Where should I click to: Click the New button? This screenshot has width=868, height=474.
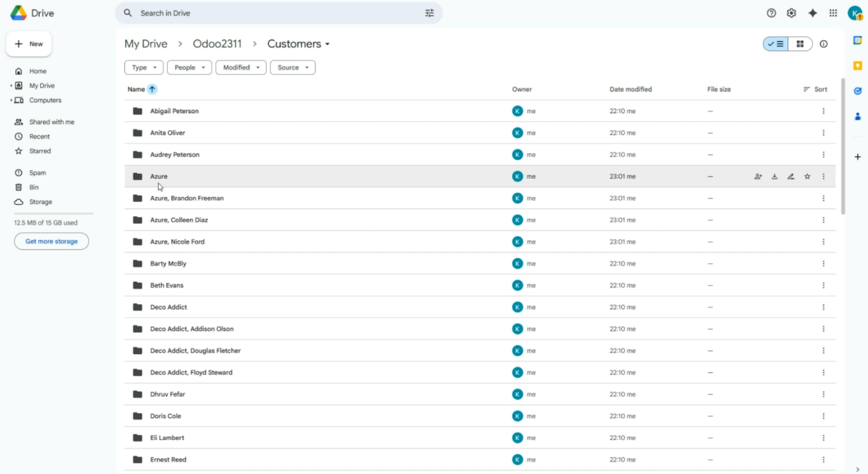point(29,44)
